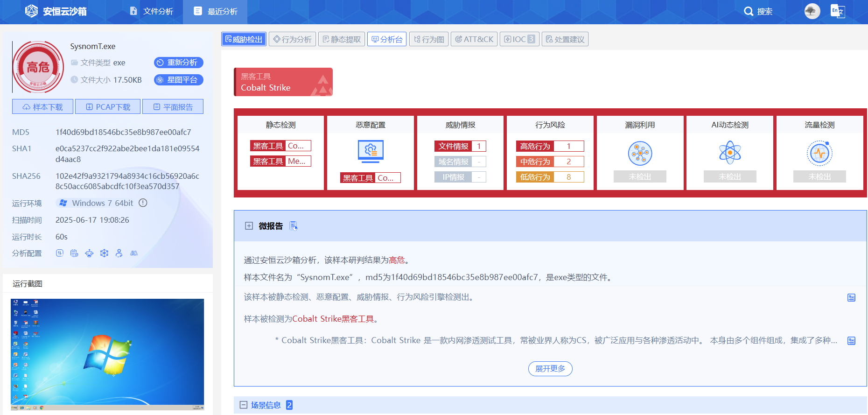Click the 静态检测 card header
Image resolution: width=868 pixels, height=415 pixels.
pyautogui.click(x=280, y=125)
